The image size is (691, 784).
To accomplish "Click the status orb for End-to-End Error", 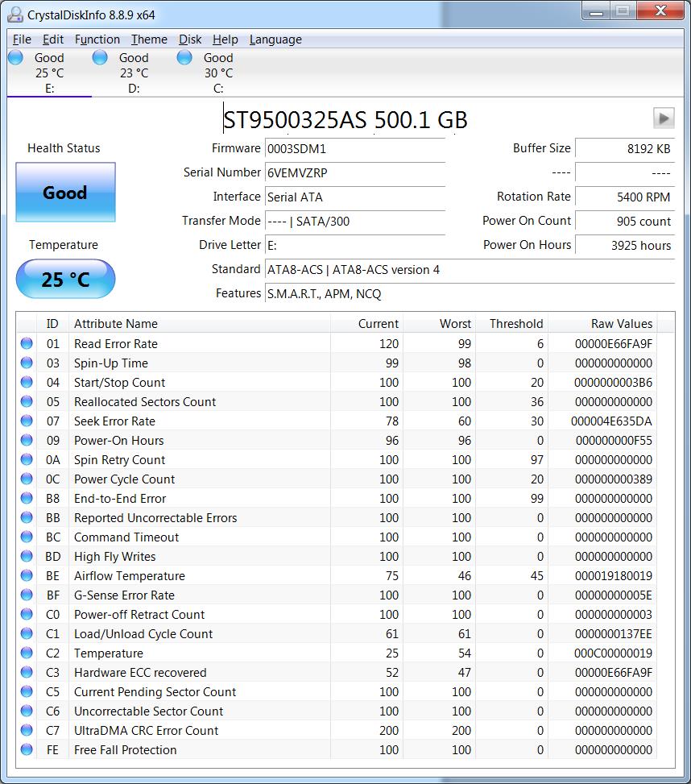I will click(x=27, y=499).
